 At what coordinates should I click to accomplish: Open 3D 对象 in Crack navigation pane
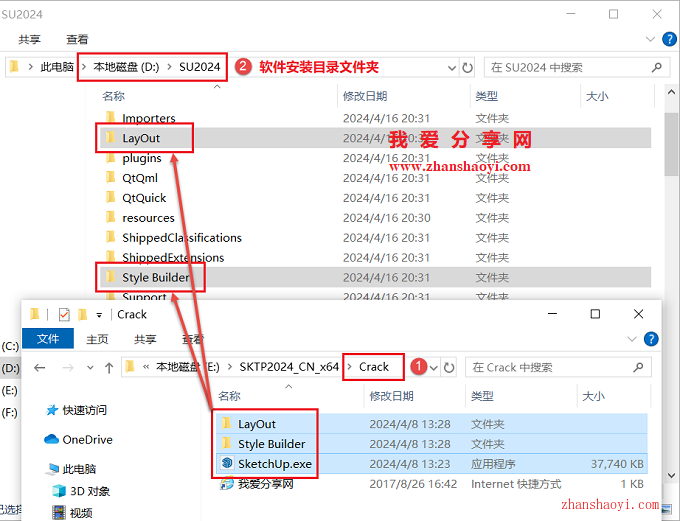tap(90, 491)
